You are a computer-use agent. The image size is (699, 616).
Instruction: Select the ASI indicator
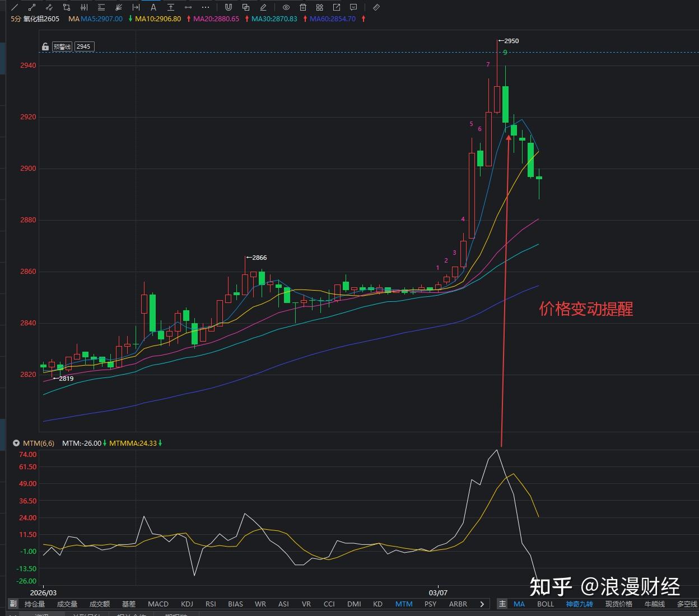[283, 604]
